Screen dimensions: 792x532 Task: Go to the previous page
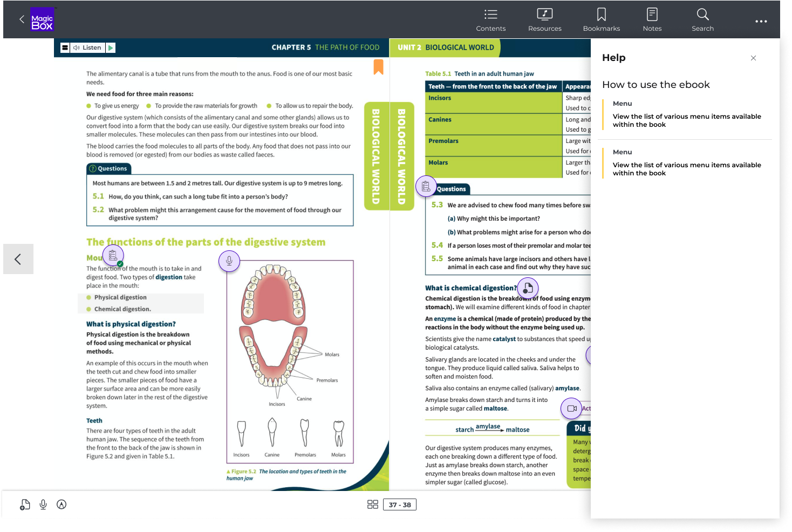[x=18, y=259]
